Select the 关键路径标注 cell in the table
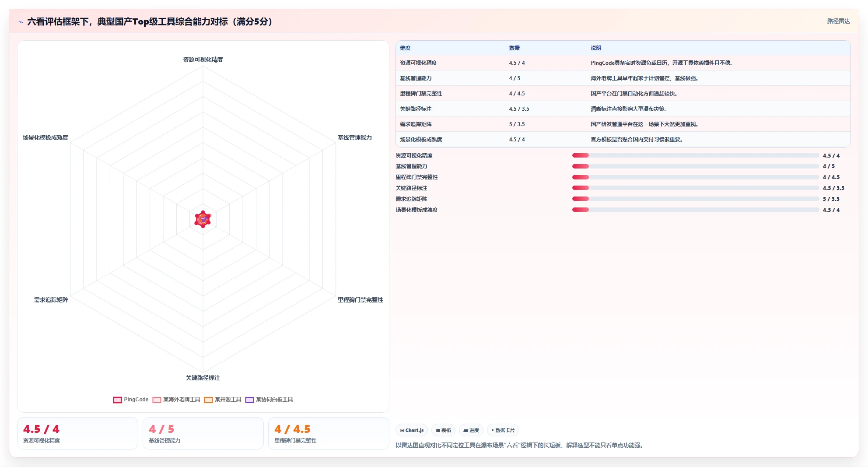The image size is (868, 467). pyautogui.click(x=416, y=109)
